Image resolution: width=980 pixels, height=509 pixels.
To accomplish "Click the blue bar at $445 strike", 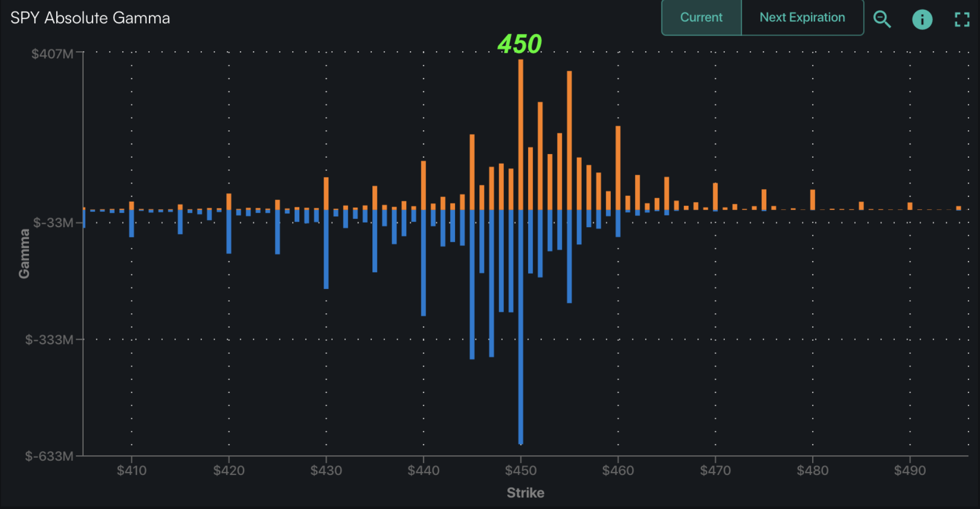I will point(472,284).
